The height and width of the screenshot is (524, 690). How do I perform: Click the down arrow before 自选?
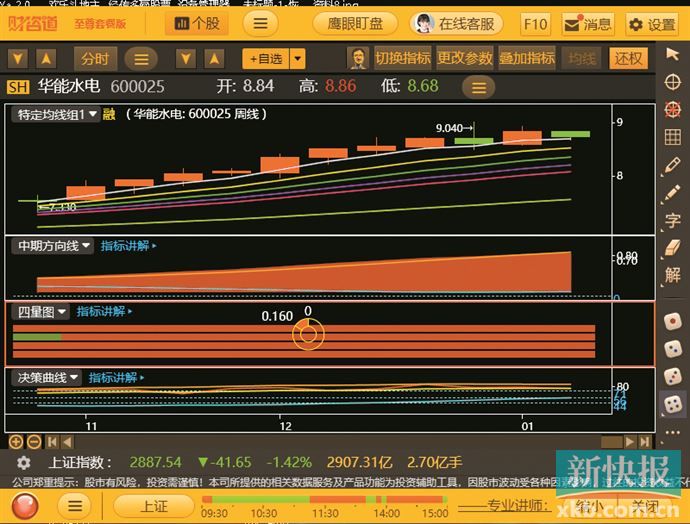[x=186, y=58]
